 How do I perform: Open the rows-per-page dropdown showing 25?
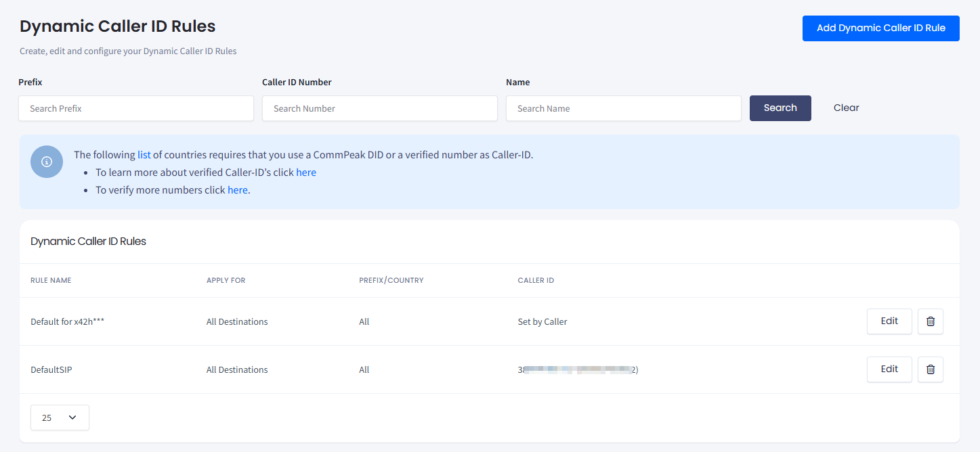pos(60,417)
